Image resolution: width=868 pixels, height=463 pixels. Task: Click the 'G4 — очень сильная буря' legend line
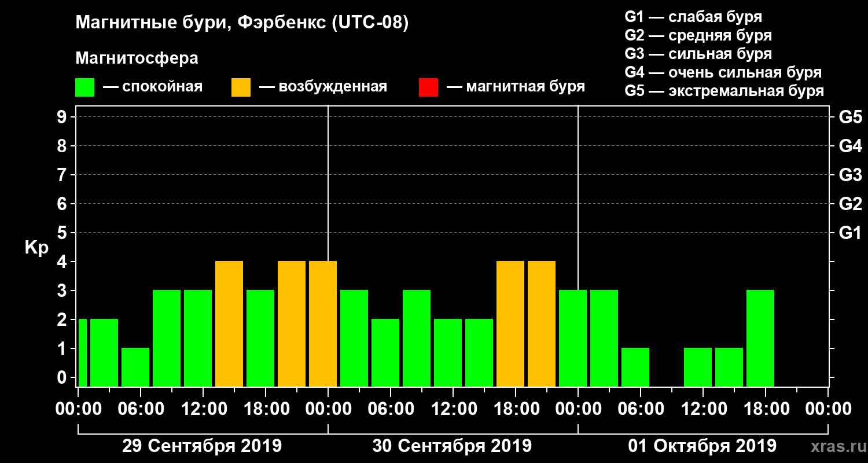[x=723, y=72]
